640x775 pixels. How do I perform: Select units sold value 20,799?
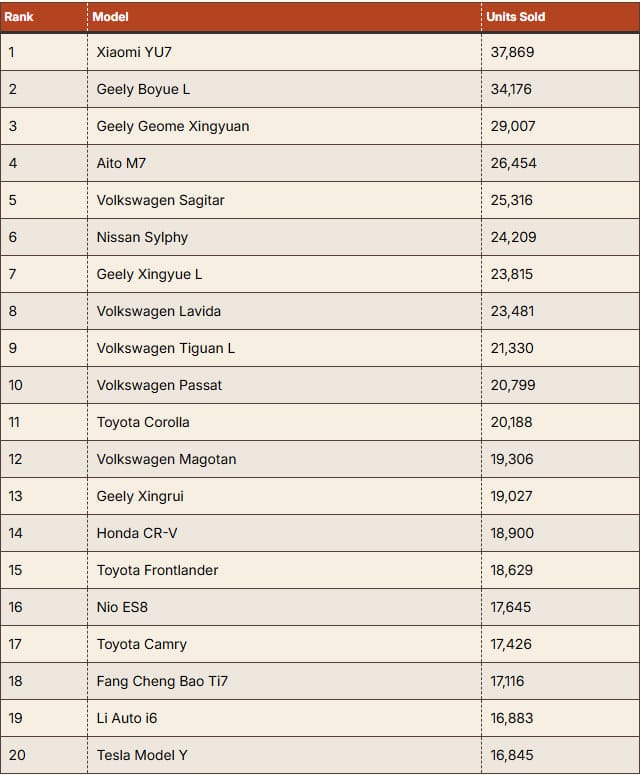(x=512, y=385)
